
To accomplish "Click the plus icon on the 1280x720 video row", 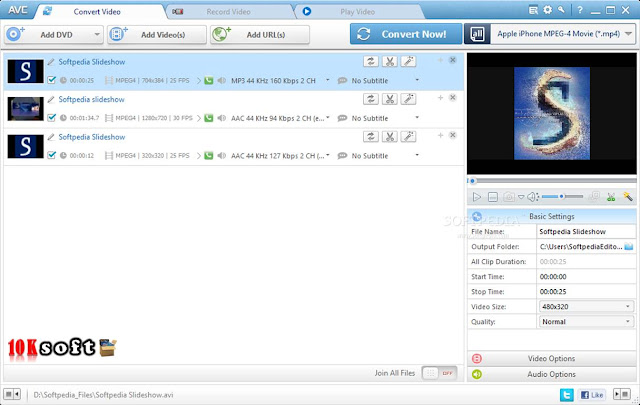I will (x=440, y=98).
